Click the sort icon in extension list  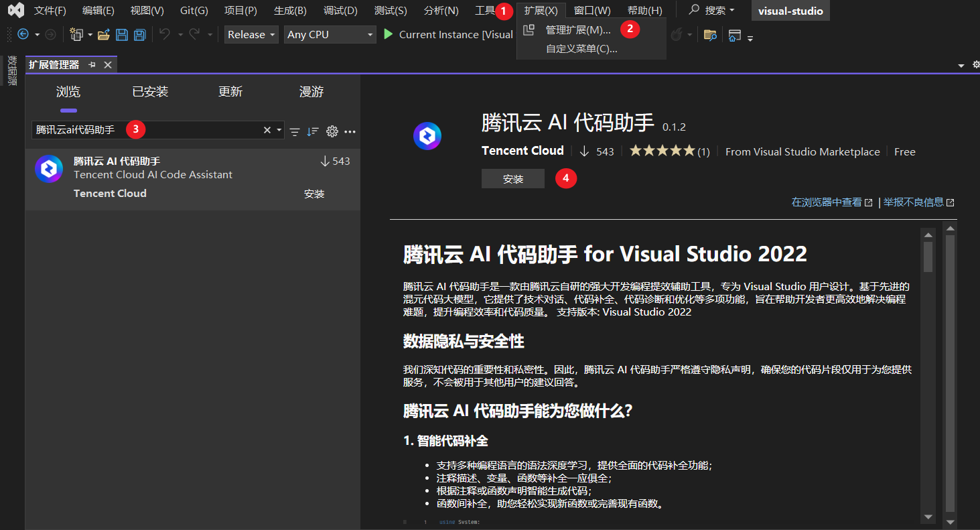pos(313,132)
